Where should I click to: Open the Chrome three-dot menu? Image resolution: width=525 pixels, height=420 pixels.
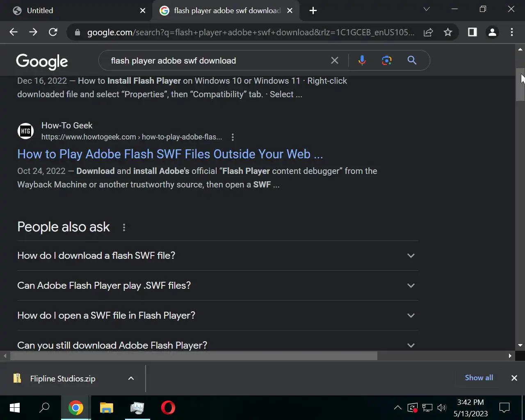coord(512,32)
